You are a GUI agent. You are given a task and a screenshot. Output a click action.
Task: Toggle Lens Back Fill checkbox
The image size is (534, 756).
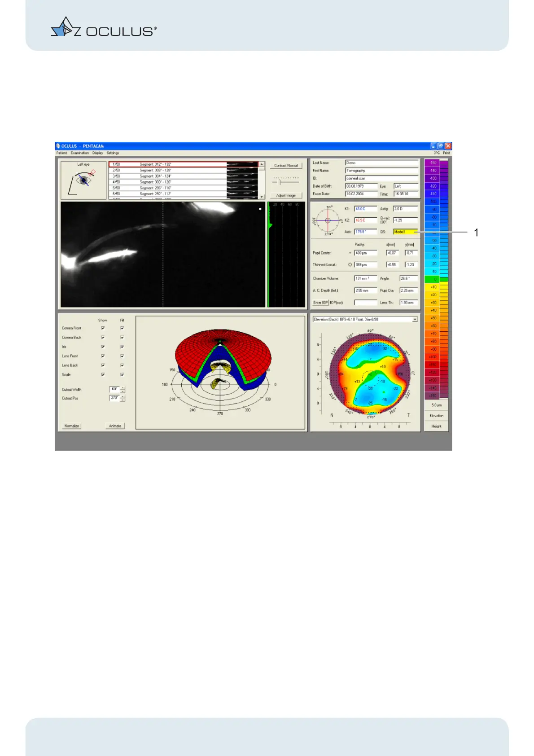coord(122,365)
